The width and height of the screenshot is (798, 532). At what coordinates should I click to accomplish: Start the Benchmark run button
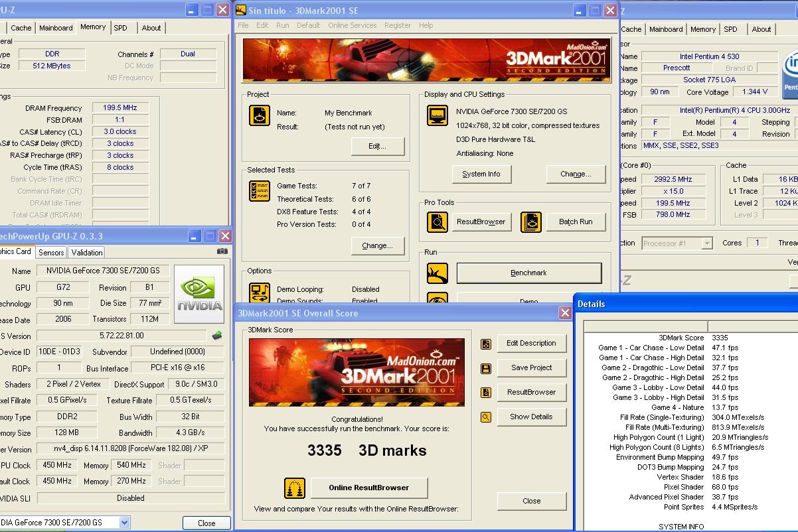point(529,273)
